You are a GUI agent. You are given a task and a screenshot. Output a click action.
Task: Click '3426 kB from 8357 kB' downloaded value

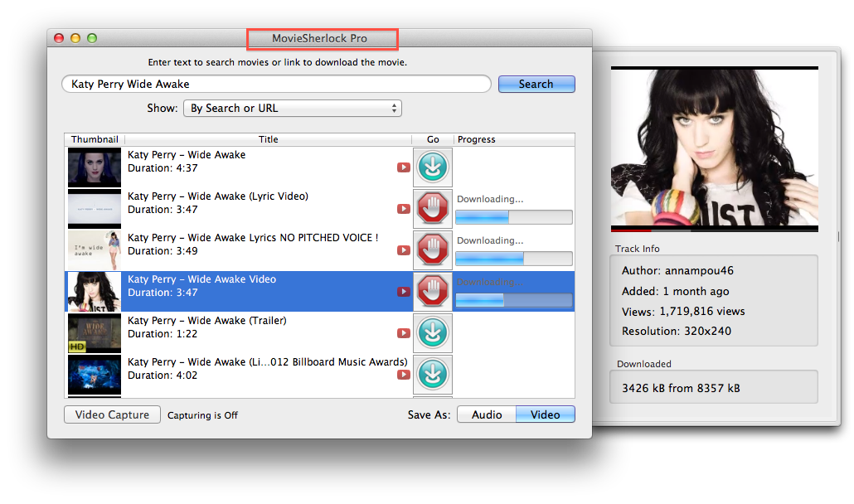coord(681,388)
